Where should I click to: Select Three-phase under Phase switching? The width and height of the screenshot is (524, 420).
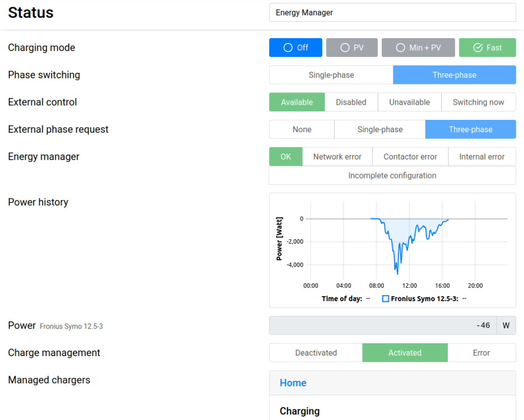(454, 75)
